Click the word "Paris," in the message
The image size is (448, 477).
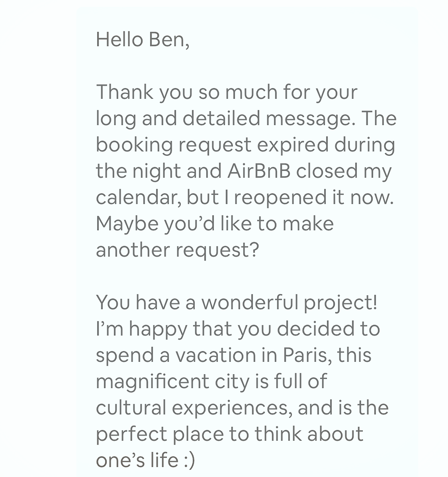point(307,355)
